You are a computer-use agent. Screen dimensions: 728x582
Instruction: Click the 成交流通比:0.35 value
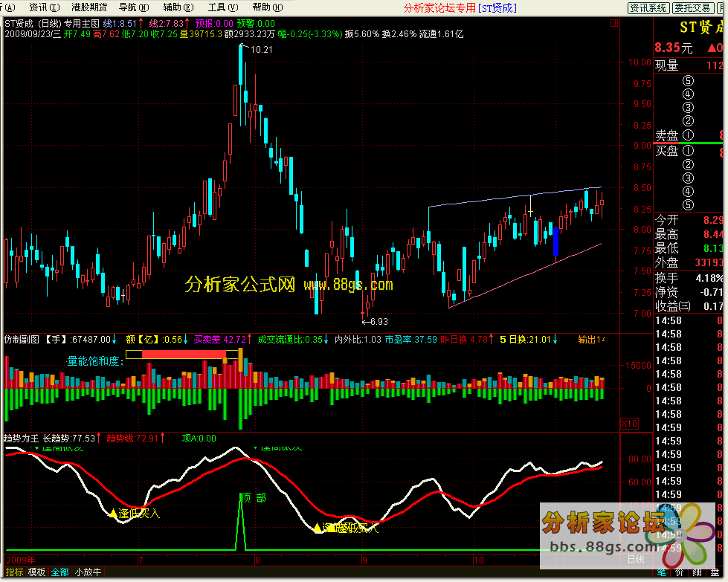[x=290, y=339]
